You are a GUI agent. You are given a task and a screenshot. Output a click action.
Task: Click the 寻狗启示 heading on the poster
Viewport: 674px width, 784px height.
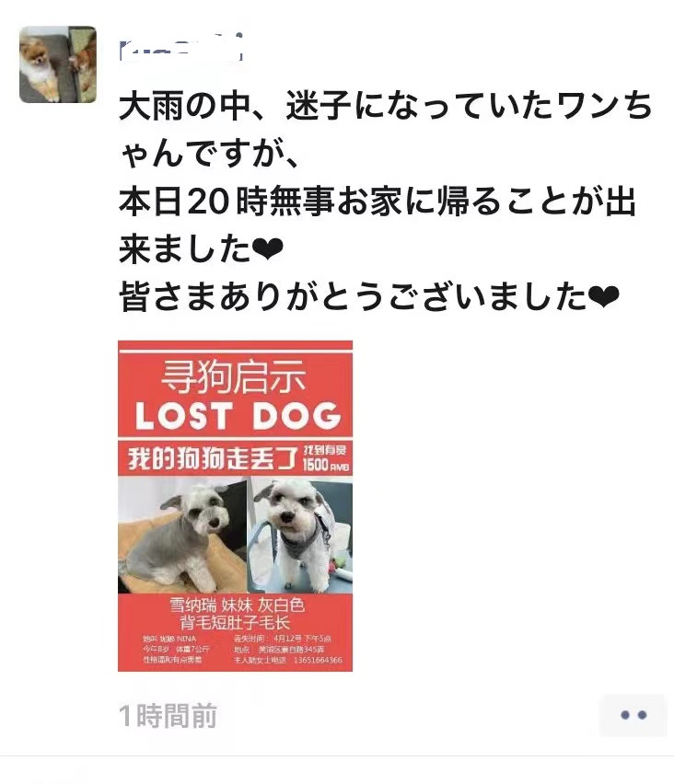(x=234, y=377)
